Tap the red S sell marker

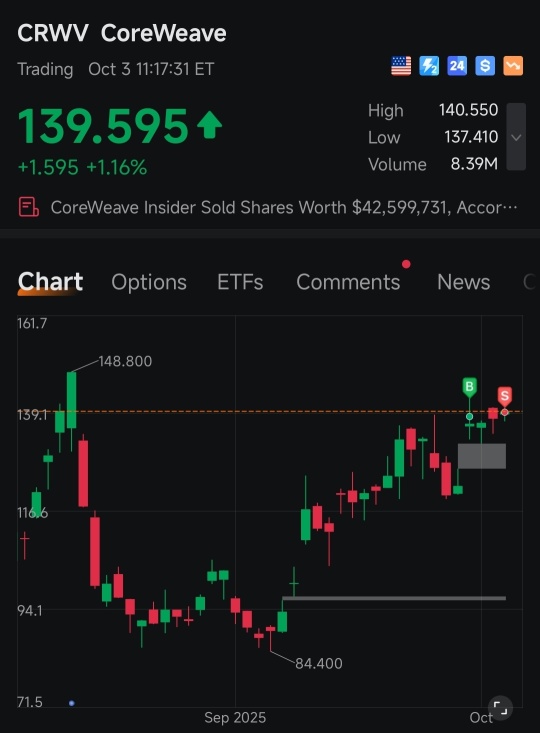pyautogui.click(x=504, y=396)
